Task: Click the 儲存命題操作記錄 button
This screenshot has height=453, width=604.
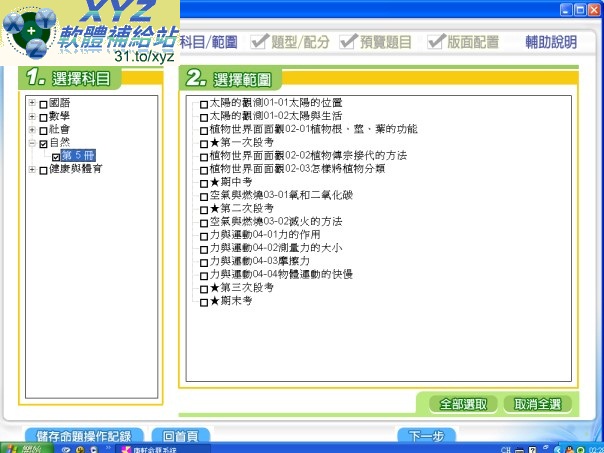Action: (84, 436)
